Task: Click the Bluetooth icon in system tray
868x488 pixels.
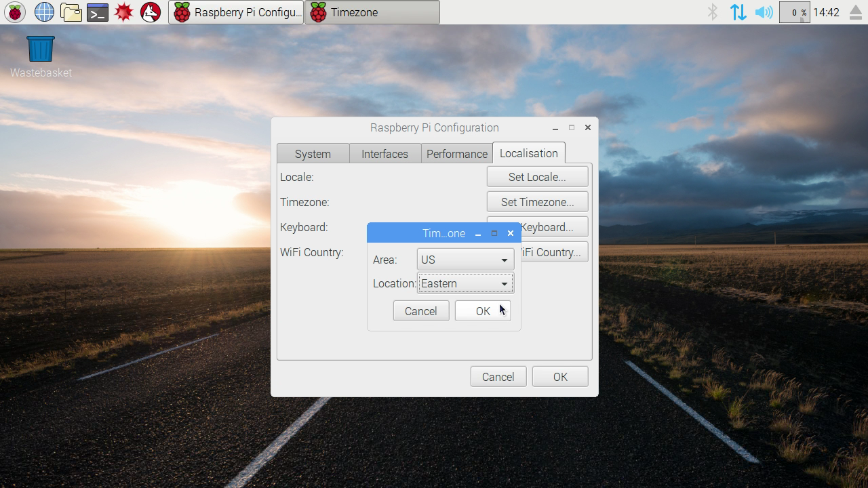Action: coord(712,12)
